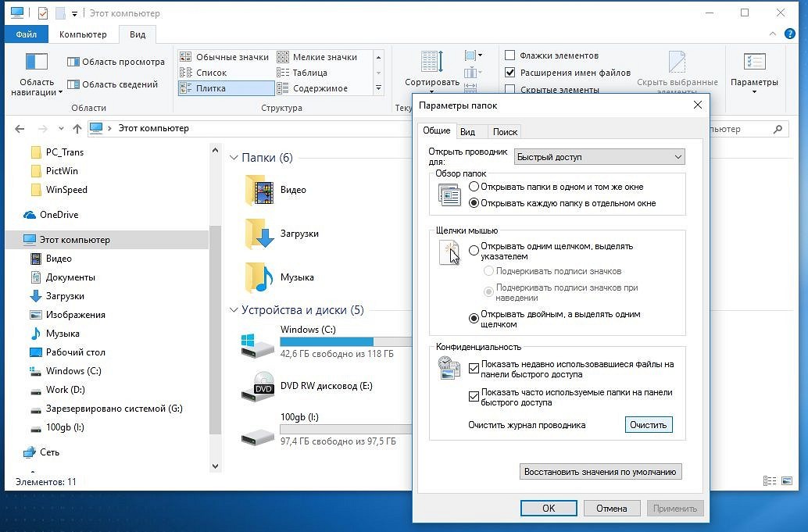Choose single-click to open items radio

pyautogui.click(x=474, y=251)
